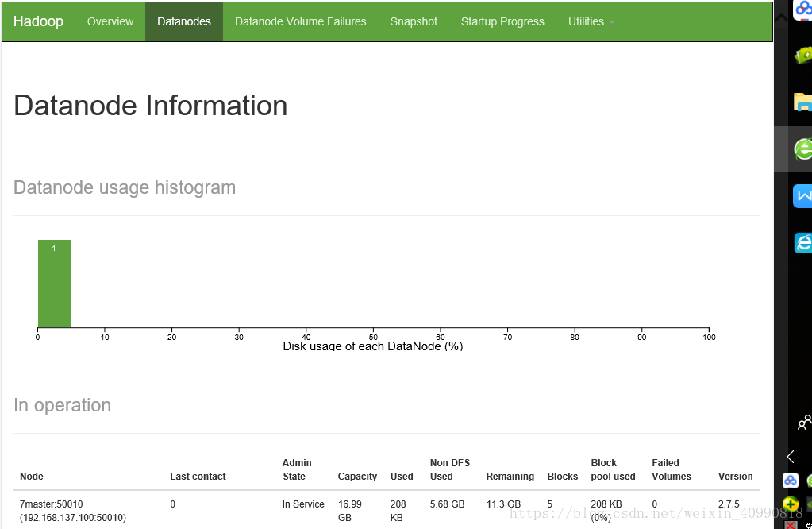812x529 pixels.
Task: Click the Non DFS Used column header
Action: pyautogui.click(x=450, y=469)
